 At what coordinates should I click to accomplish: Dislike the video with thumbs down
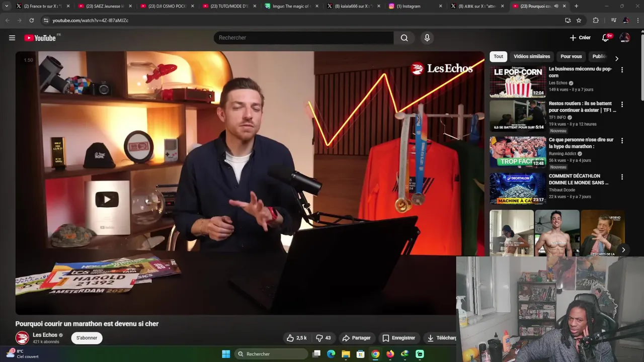tap(324, 338)
